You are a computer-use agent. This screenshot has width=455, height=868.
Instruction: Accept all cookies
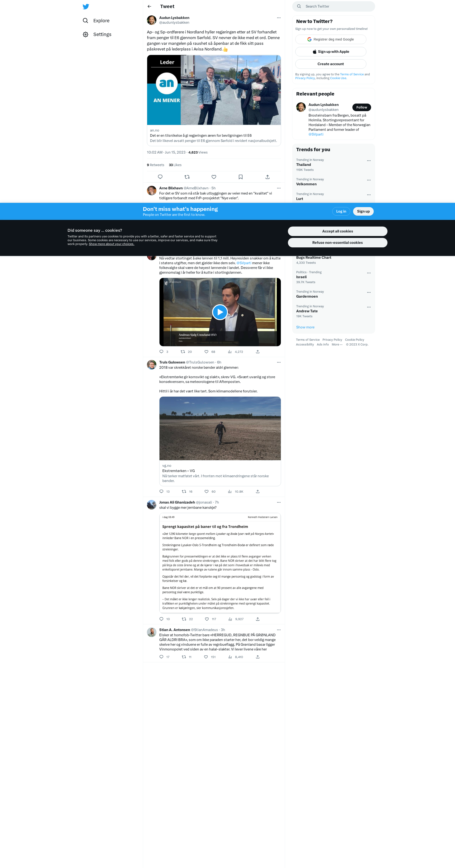[x=337, y=231]
